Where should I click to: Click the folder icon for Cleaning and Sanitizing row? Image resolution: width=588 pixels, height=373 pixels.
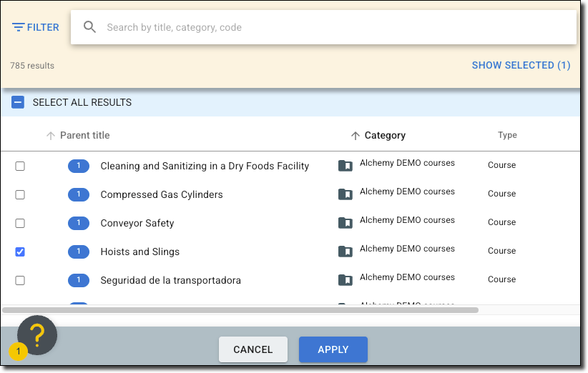346,166
